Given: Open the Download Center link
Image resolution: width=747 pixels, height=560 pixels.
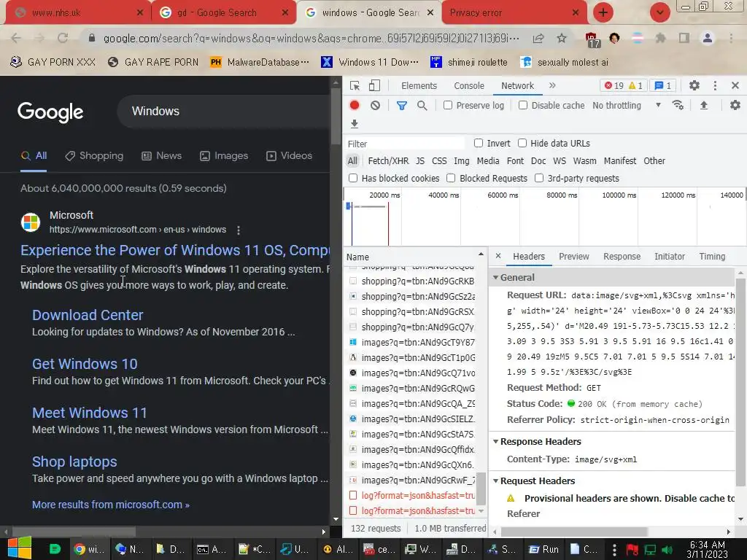Looking at the screenshot, I should coord(88,315).
